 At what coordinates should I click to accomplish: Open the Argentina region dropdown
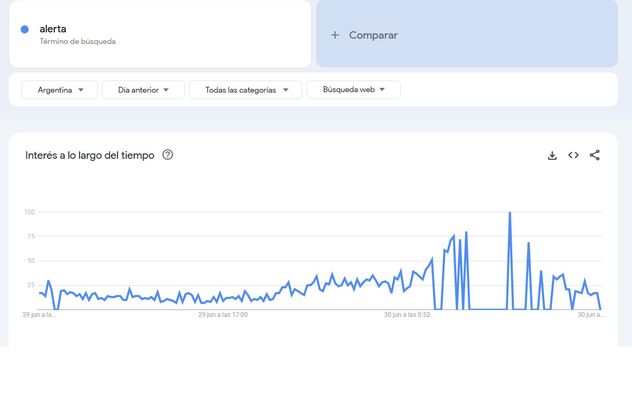[60, 90]
